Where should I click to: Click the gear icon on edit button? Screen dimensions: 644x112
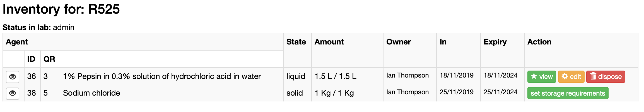pos(565,76)
